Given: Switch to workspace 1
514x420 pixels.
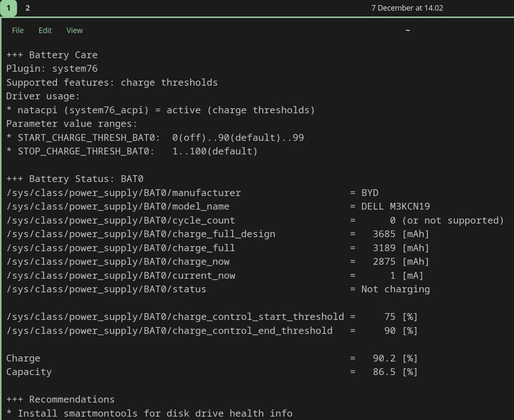Looking at the screenshot, I should point(9,8).
